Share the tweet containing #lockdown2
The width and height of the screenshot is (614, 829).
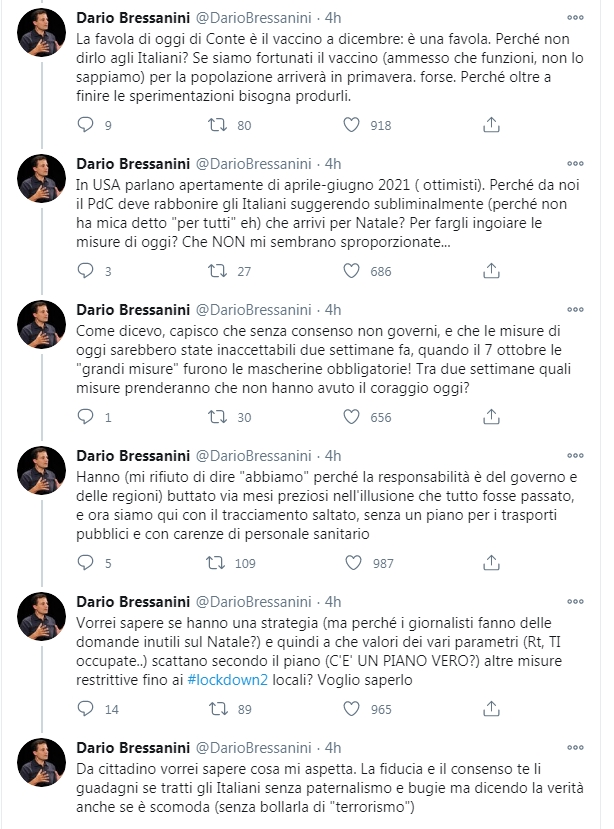pos(491,708)
